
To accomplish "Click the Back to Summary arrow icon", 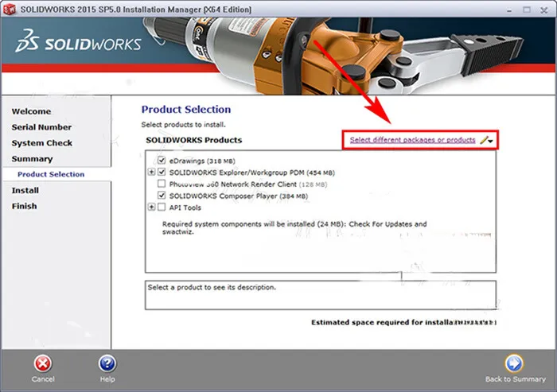I will (514, 363).
